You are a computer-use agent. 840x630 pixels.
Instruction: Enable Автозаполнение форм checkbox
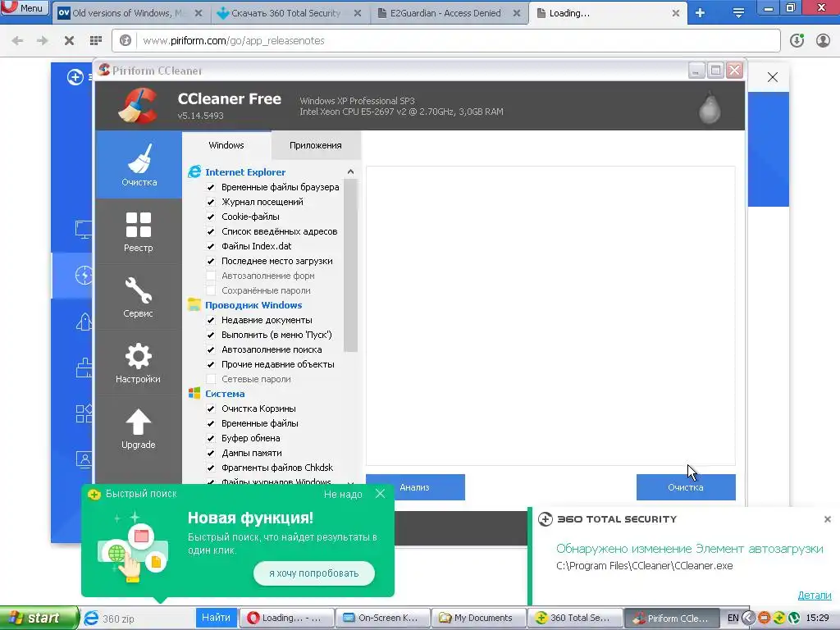pyautogui.click(x=211, y=276)
